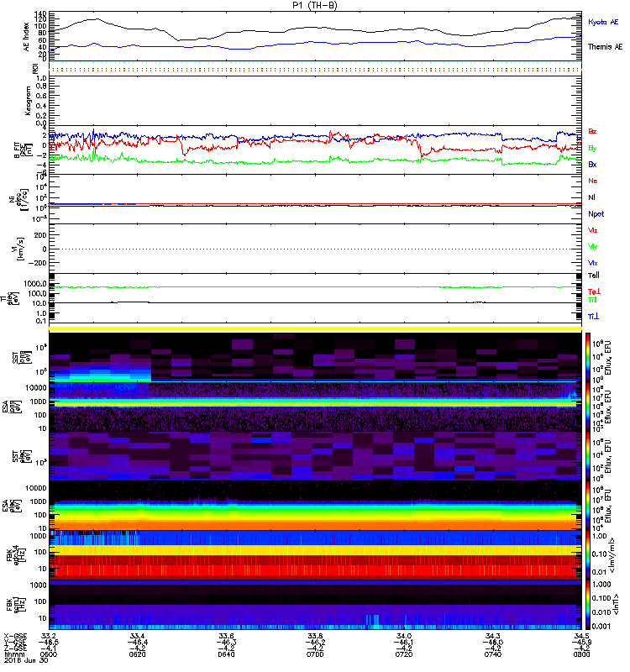This screenshot has width=630, height=672.
Task: Click the ROI panel label
Action: point(35,68)
